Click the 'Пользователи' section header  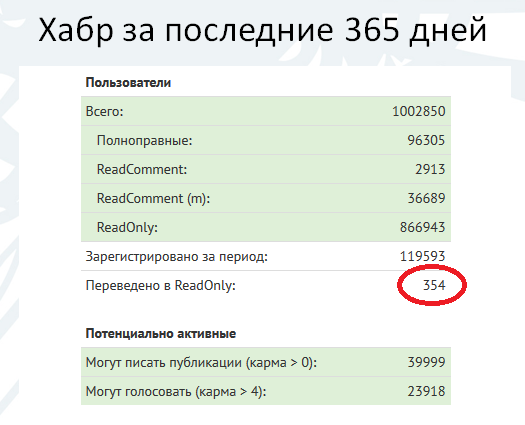(128, 83)
